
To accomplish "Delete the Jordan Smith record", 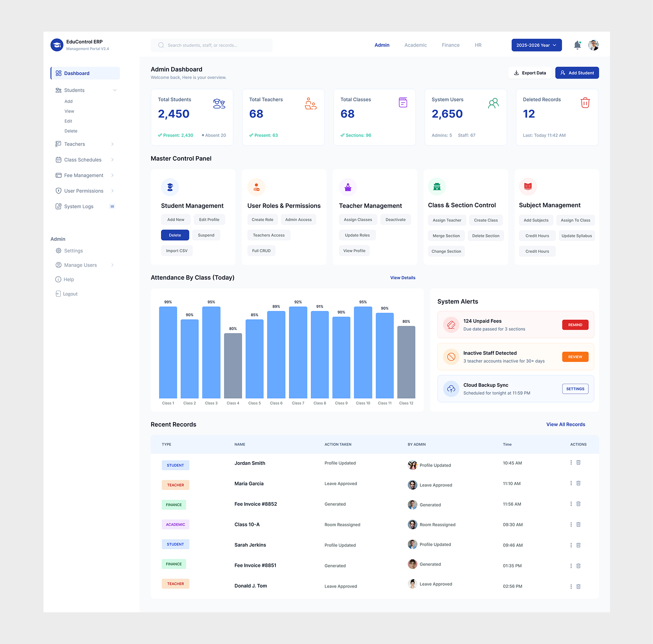I will (578, 462).
